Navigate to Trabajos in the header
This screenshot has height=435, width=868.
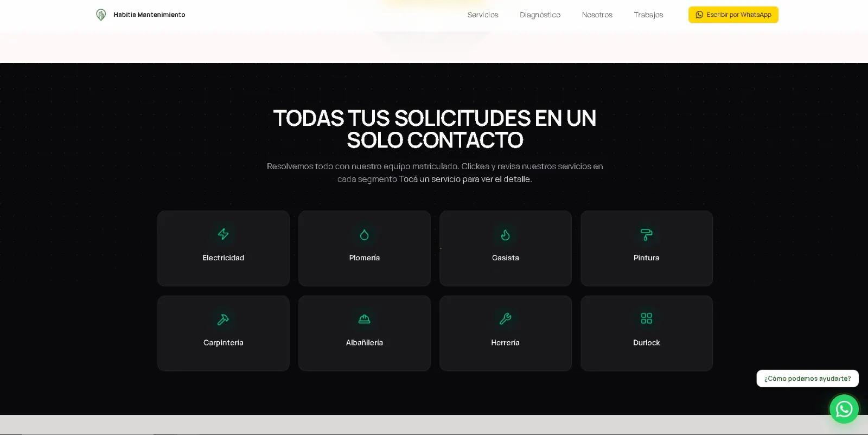click(648, 15)
